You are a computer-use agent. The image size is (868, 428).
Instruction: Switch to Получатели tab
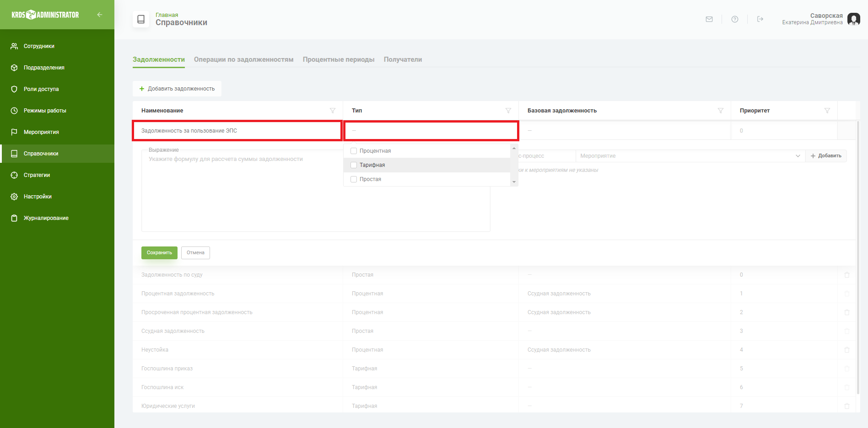[x=403, y=59]
